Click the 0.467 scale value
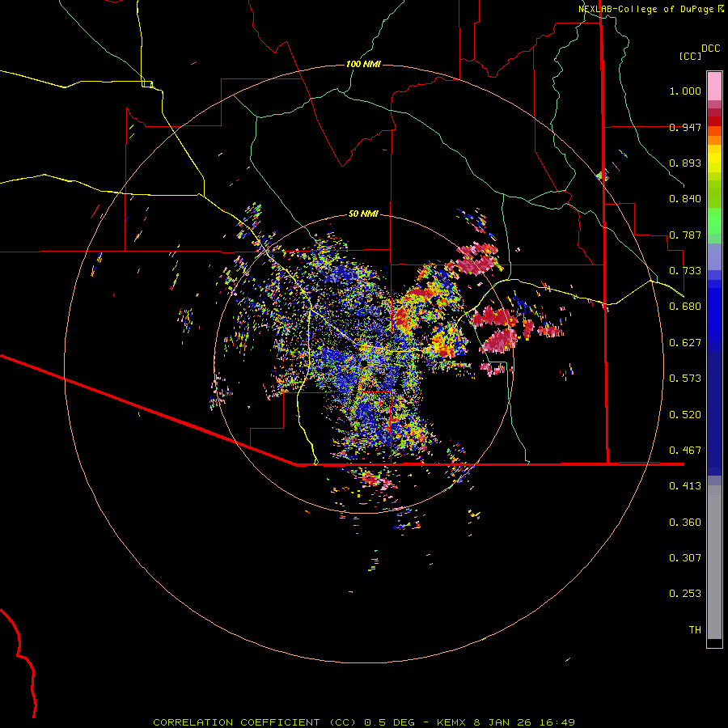 [685, 451]
